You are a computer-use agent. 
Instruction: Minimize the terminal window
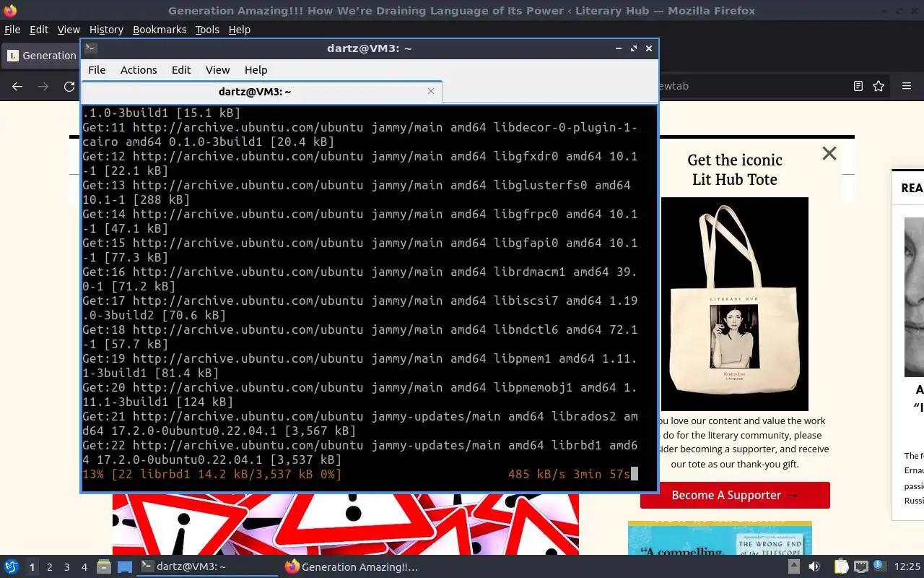619,48
